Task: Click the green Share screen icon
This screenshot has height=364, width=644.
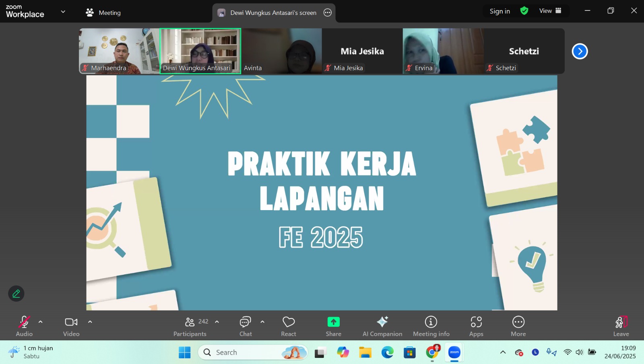Action: [x=333, y=322]
